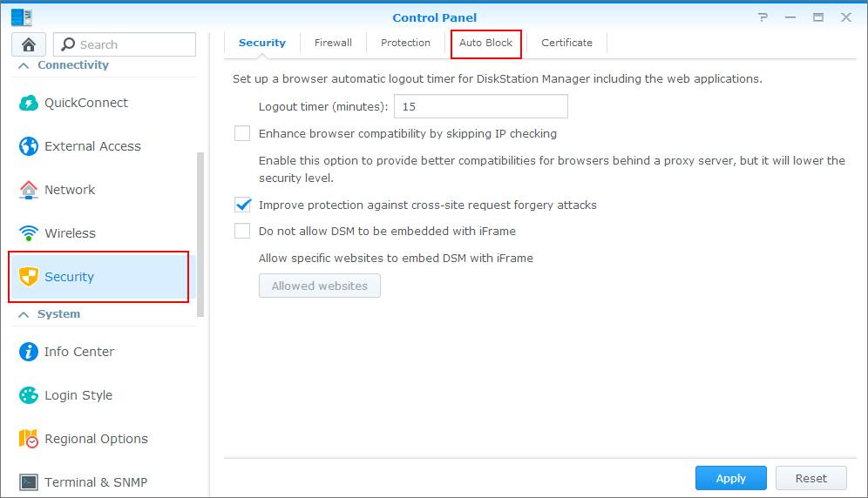Open the Network house icon
This screenshot has width=868, height=498.
coord(28,190)
